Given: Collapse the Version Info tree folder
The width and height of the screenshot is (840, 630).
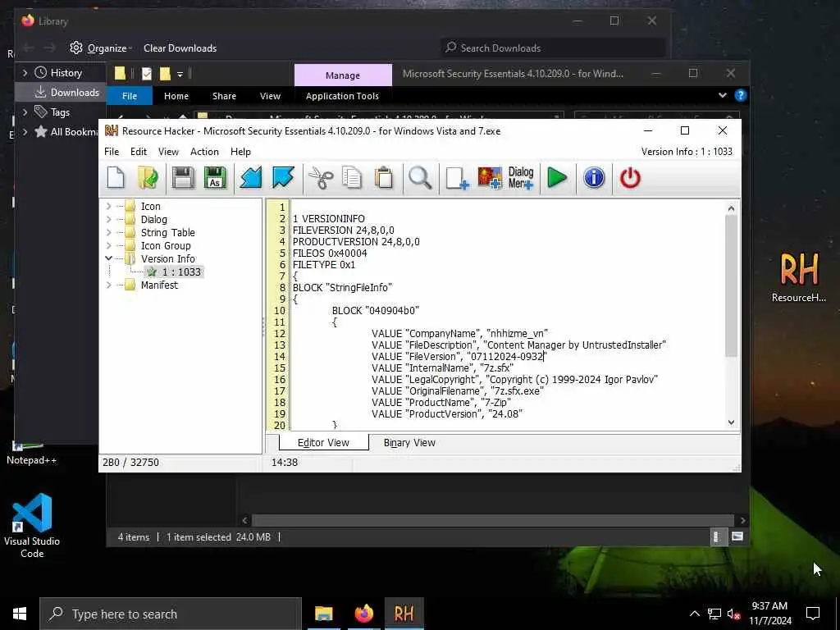Looking at the screenshot, I should tap(109, 258).
